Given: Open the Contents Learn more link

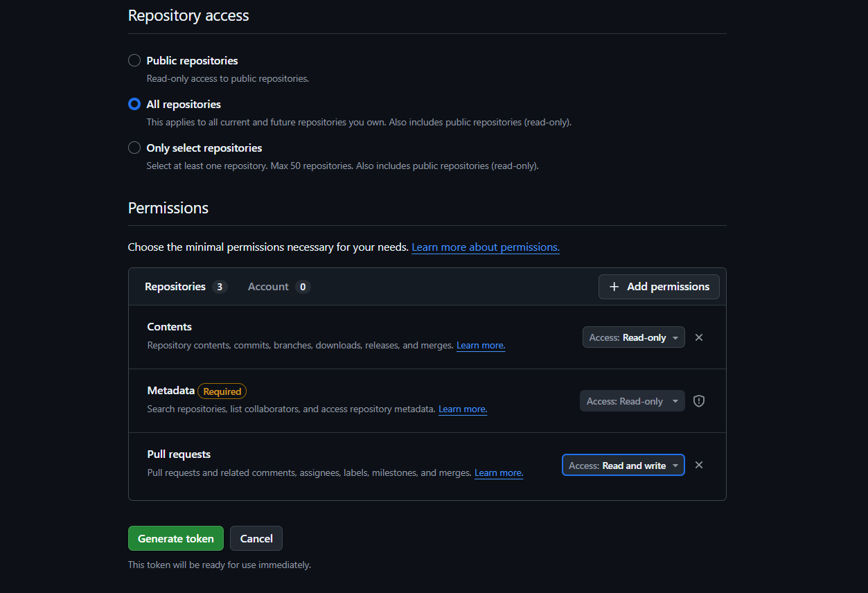Looking at the screenshot, I should pyautogui.click(x=480, y=345).
